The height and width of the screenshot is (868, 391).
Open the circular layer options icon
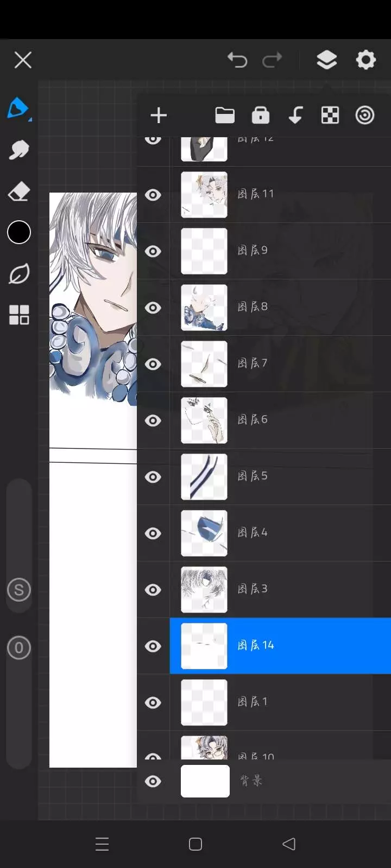(x=365, y=115)
